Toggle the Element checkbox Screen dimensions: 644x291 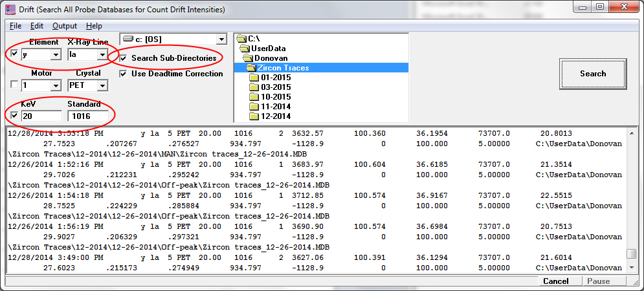(x=15, y=56)
